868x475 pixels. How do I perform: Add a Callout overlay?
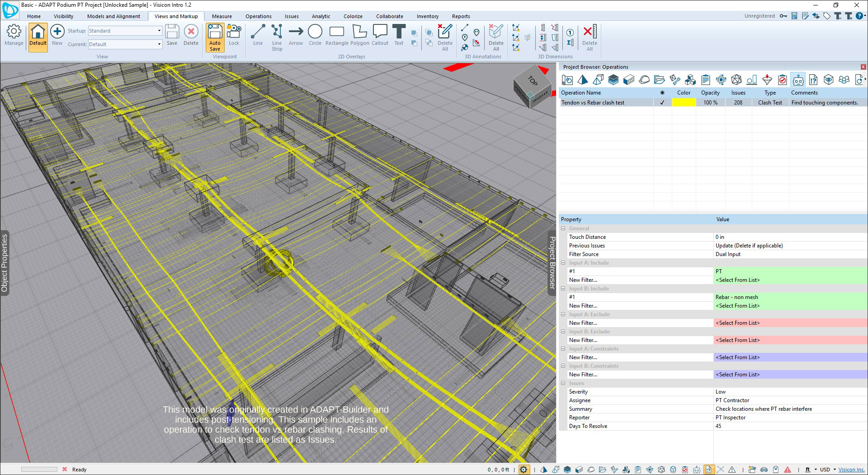(x=380, y=35)
